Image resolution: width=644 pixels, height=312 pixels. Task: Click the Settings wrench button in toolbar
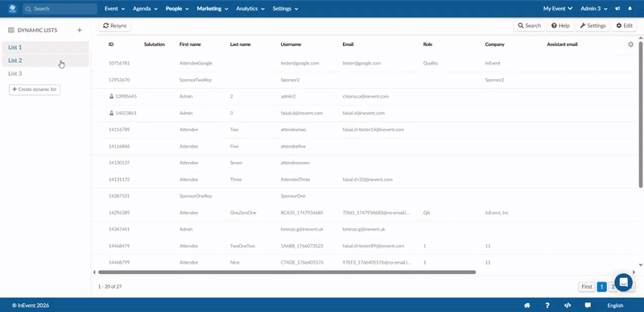(x=592, y=26)
